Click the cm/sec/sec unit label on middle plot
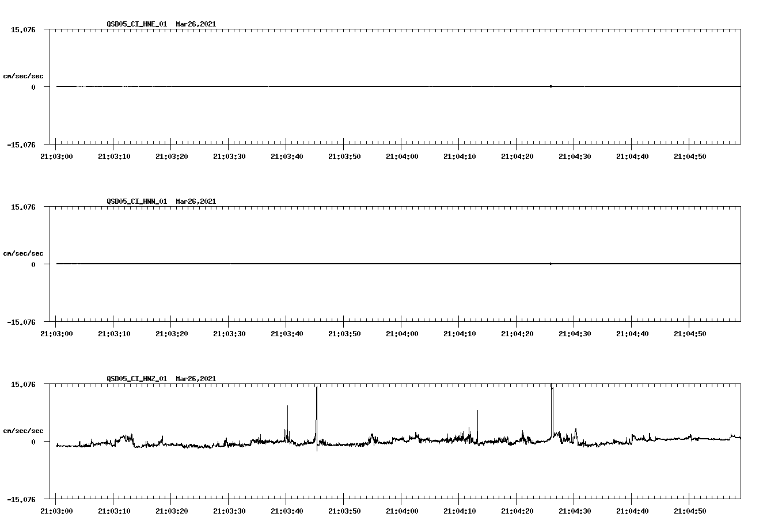 coord(24,253)
